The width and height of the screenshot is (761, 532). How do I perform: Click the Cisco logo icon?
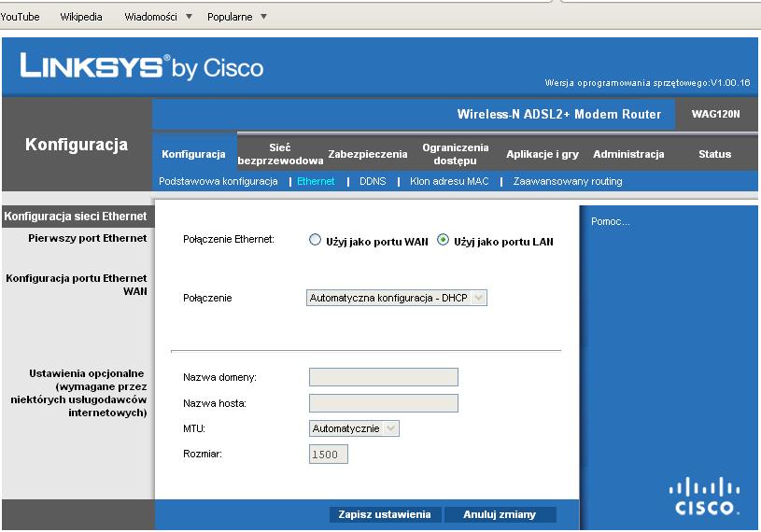[704, 496]
